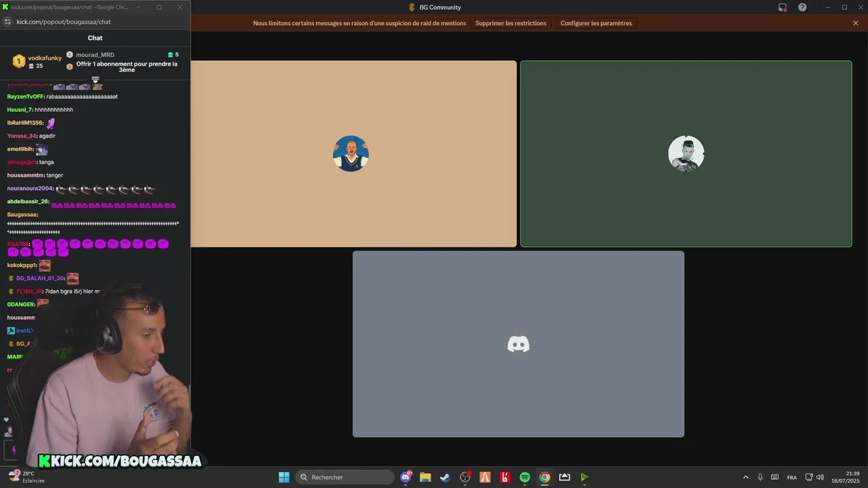Dismiss the raid warning banner
The width and height of the screenshot is (868, 488).
856,23
